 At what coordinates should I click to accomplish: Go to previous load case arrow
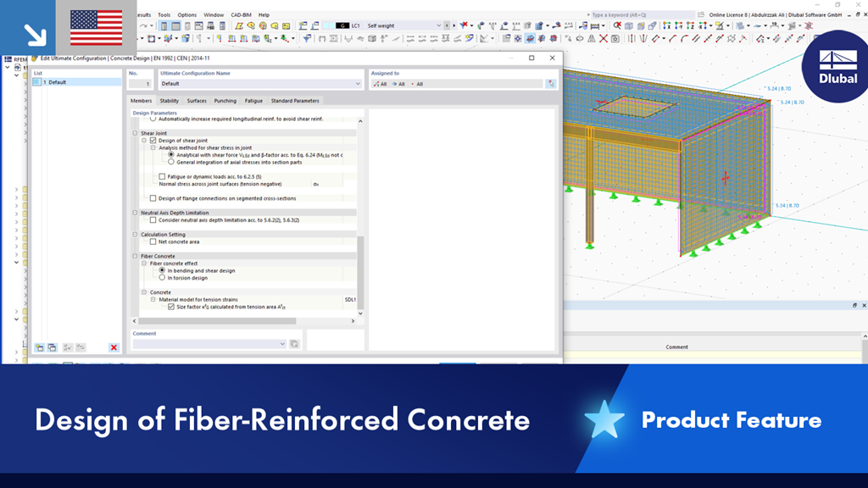(447, 26)
